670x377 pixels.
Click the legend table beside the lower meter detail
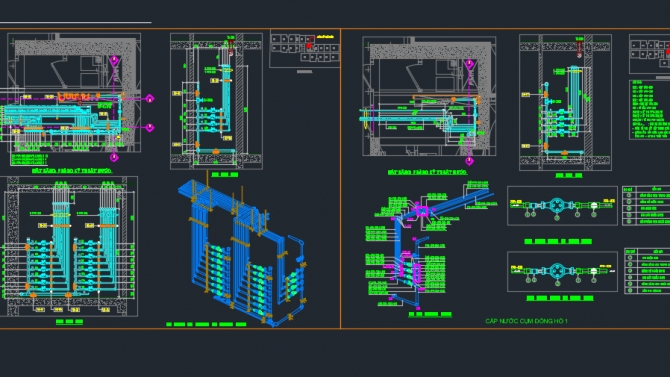point(647,271)
